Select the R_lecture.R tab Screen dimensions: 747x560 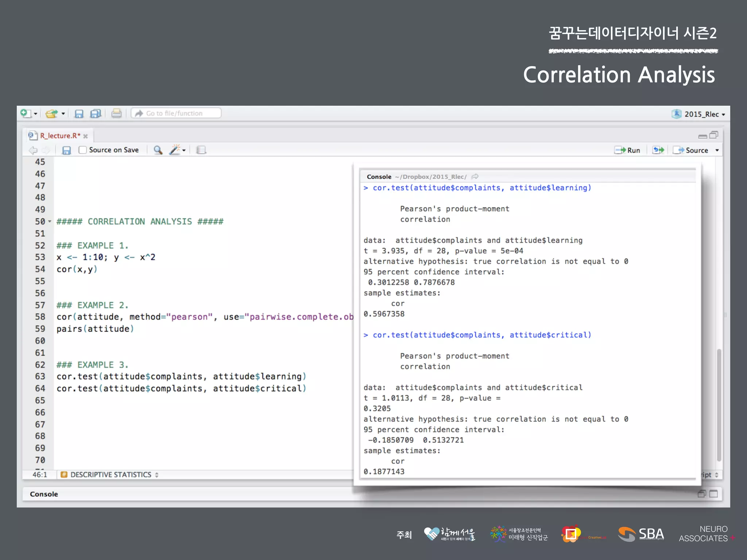[x=60, y=136]
